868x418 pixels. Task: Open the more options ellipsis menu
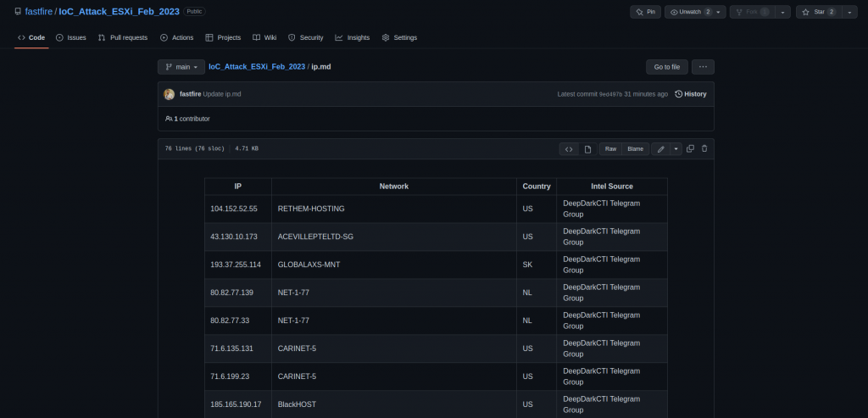click(703, 67)
